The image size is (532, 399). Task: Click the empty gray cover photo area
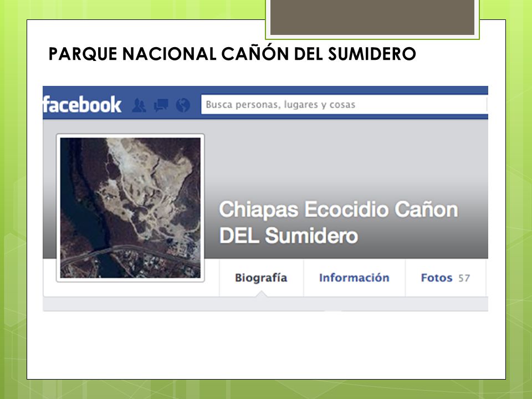(x=346, y=156)
